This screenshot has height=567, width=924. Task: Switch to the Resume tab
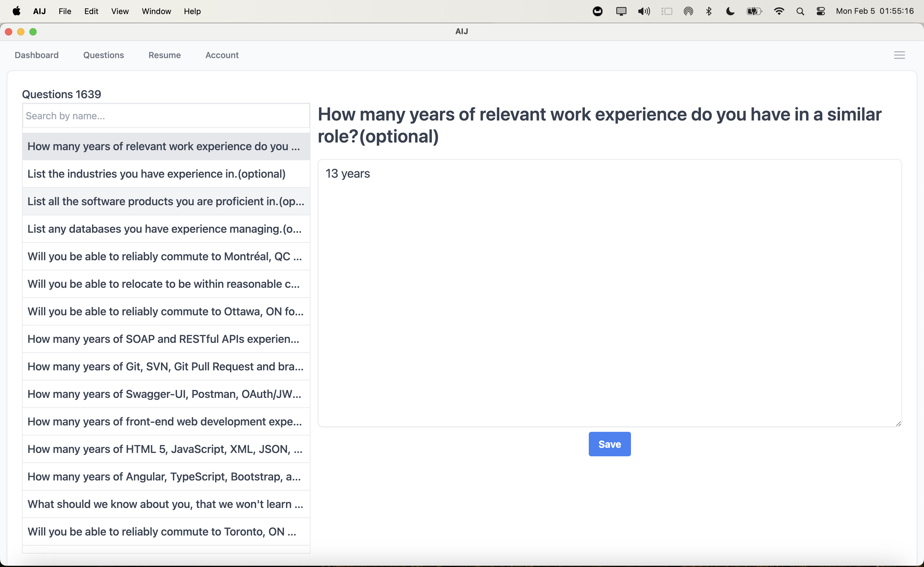pyautogui.click(x=164, y=55)
